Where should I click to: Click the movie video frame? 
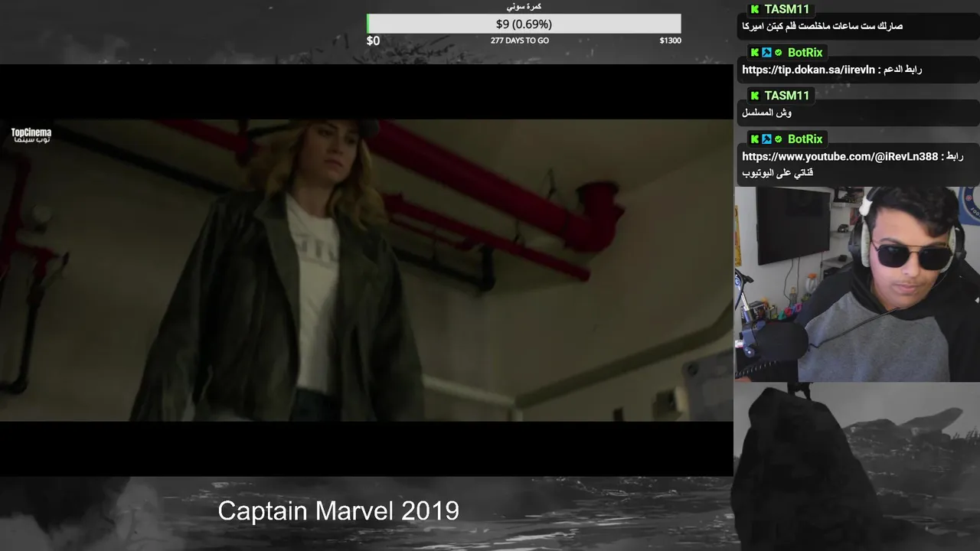[367, 270]
